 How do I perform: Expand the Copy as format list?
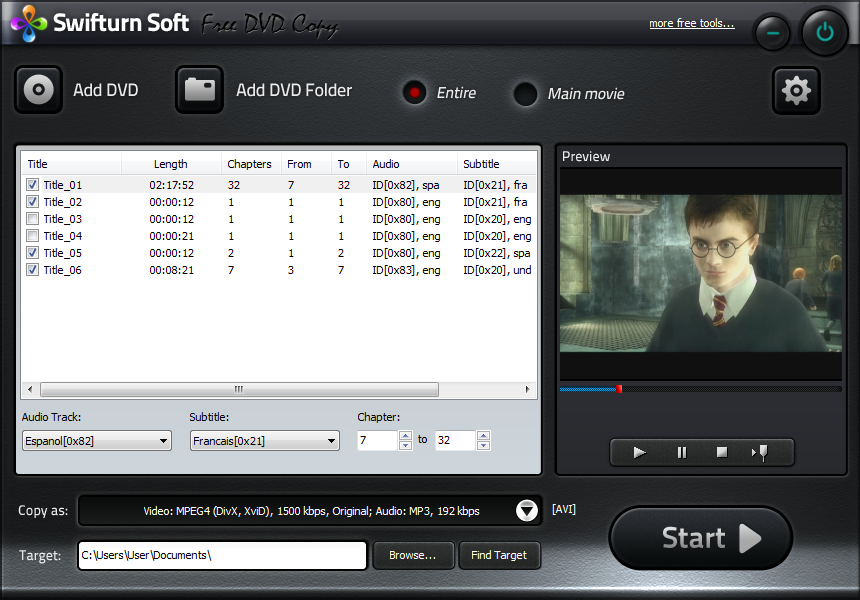coord(527,511)
